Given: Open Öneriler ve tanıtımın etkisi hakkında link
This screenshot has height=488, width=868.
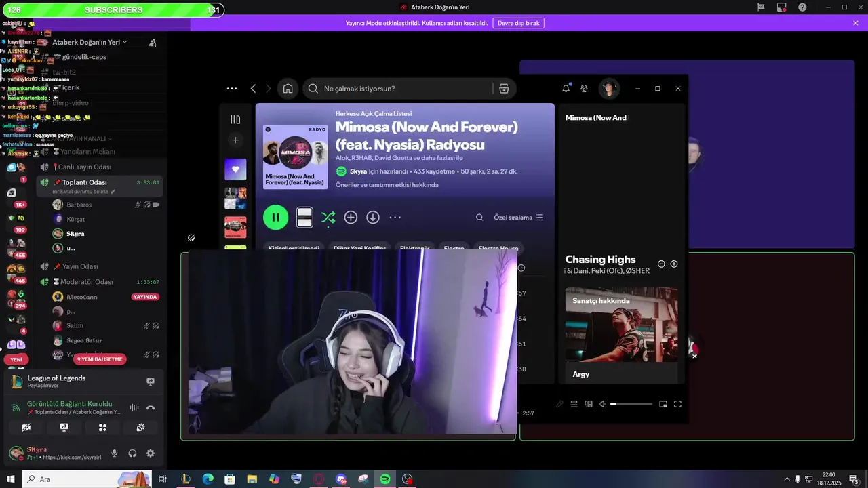Looking at the screenshot, I should click(x=387, y=185).
